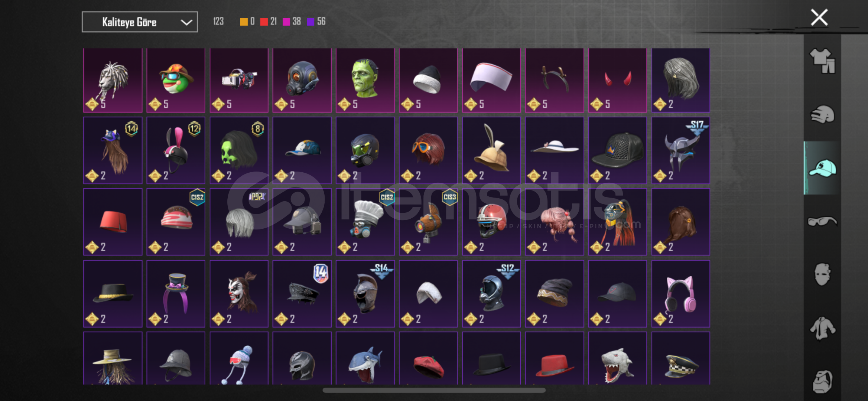The width and height of the screenshot is (868, 401).
Task: Open the jacket category in sidebar
Action: coord(822,328)
